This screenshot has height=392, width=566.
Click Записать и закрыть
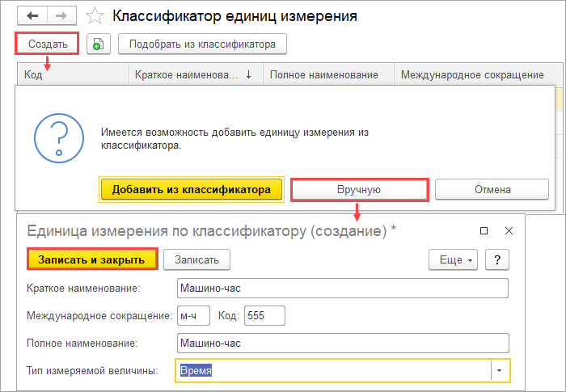click(91, 259)
